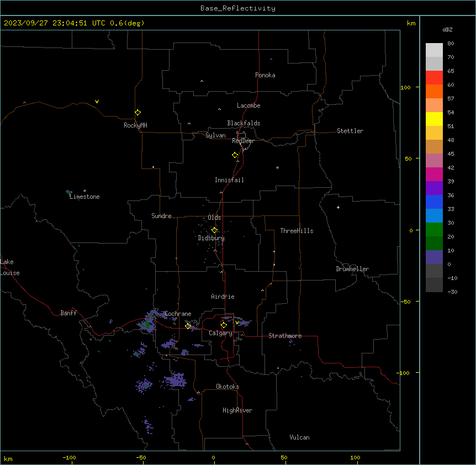Click the yellow V marker northeast of Calgary
Screen dimensions: 476x465
[x=237, y=323]
